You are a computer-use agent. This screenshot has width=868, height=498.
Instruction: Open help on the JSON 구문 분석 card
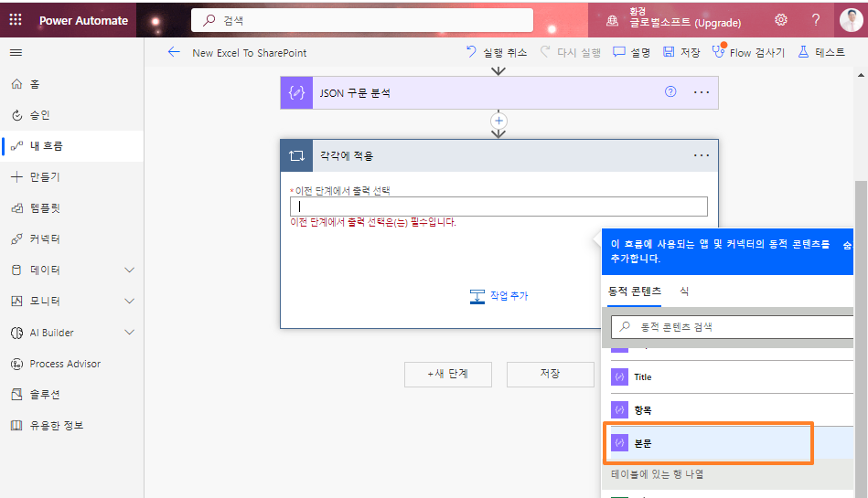pyautogui.click(x=670, y=92)
